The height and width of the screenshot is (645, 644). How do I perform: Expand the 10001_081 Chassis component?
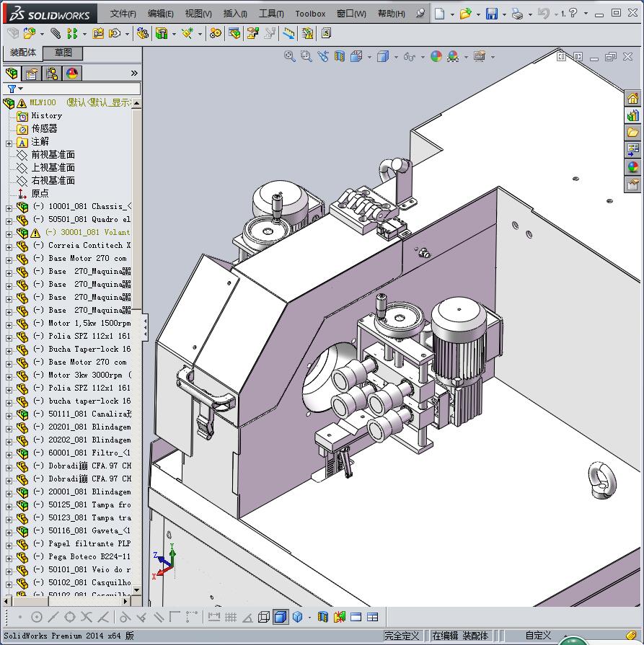click(9, 208)
